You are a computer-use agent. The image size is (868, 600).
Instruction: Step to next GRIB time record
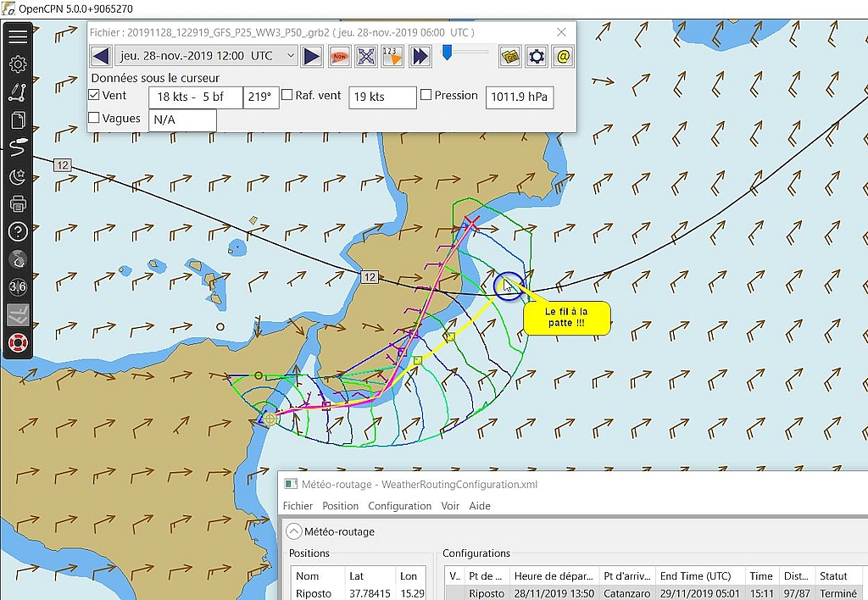point(312,56)
